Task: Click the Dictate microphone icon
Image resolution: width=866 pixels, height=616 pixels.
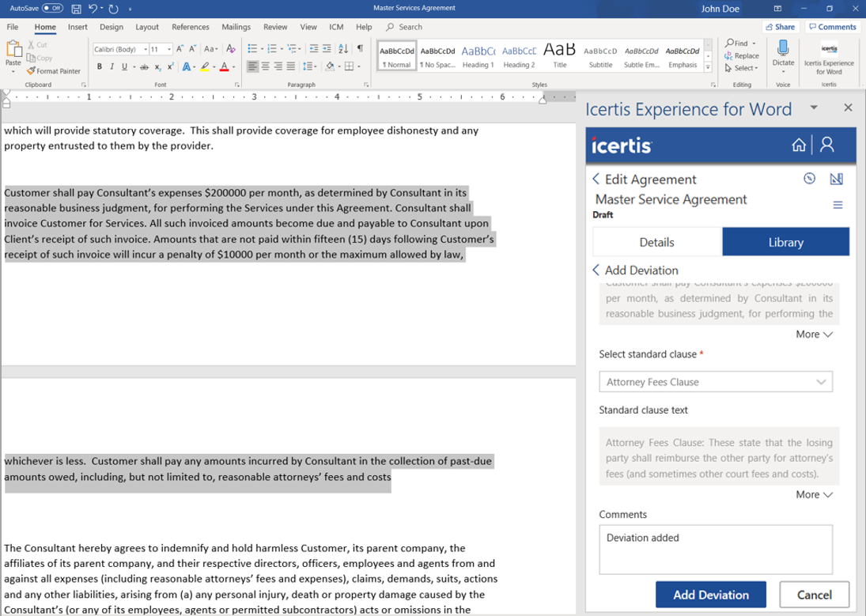Action: 782,49
